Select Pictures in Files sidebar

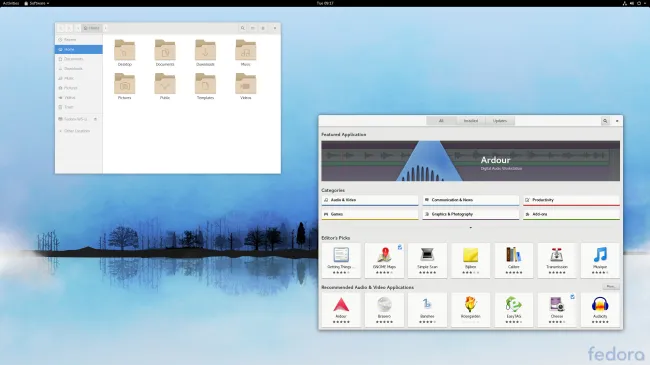click(x=79, y=88)
